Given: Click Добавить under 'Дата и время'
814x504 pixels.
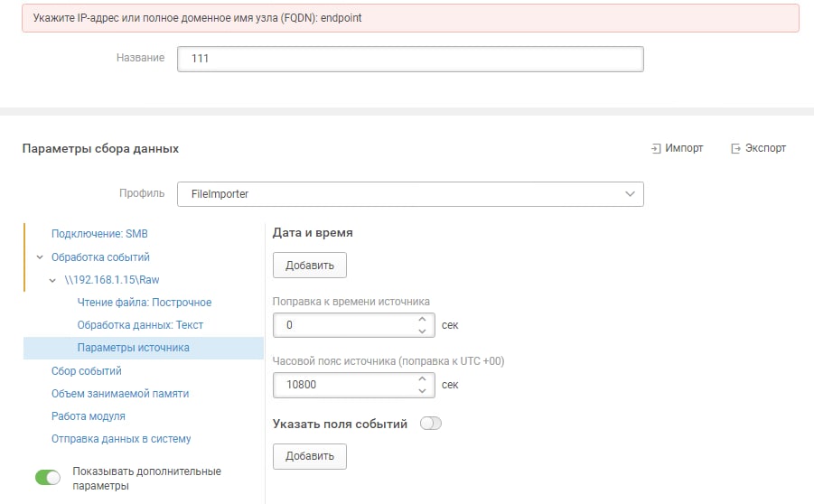Looking at the screenshot, I should 310,266.
